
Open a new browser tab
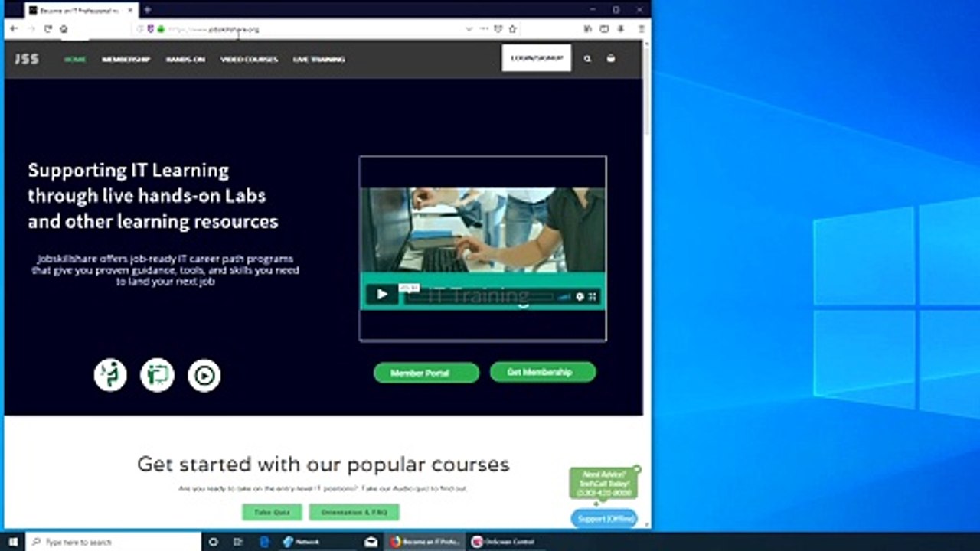[147, 10]
